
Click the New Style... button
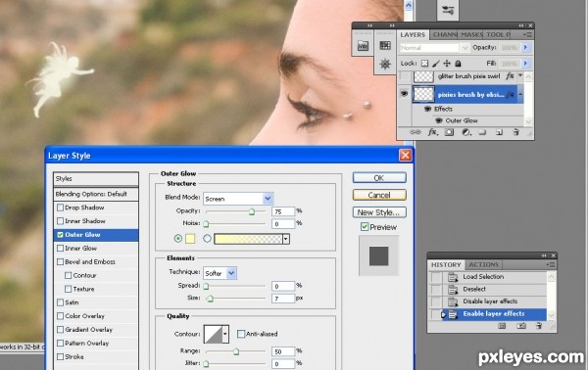point(379,212)
